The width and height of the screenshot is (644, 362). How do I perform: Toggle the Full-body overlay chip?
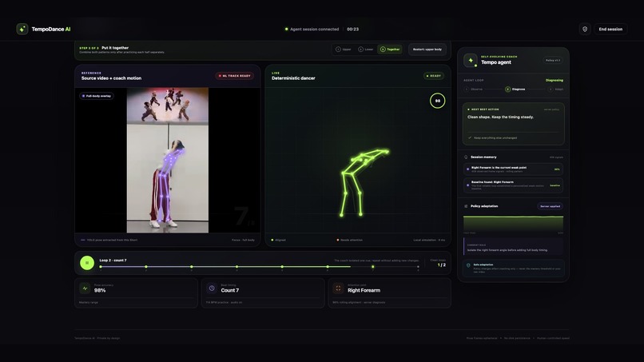pyautogui.click(x=97, y=96)
